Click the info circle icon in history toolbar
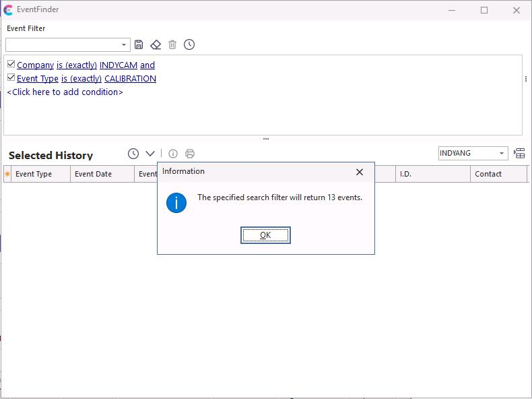The width and height of the screenshot is (532, 399). click(x=173, y=154)
